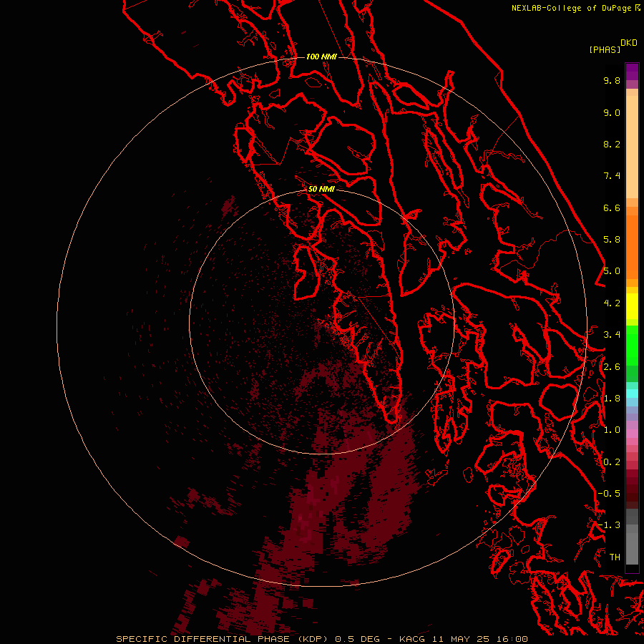Click the 3.4 colorbar value
The image size is (644, 644).
click(x=612, y=335)
